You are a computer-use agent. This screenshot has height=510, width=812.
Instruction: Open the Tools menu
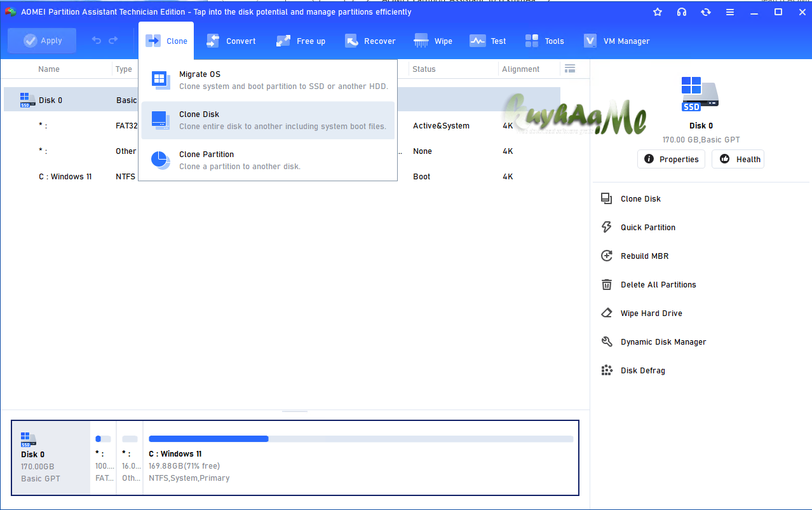[545, 41]
